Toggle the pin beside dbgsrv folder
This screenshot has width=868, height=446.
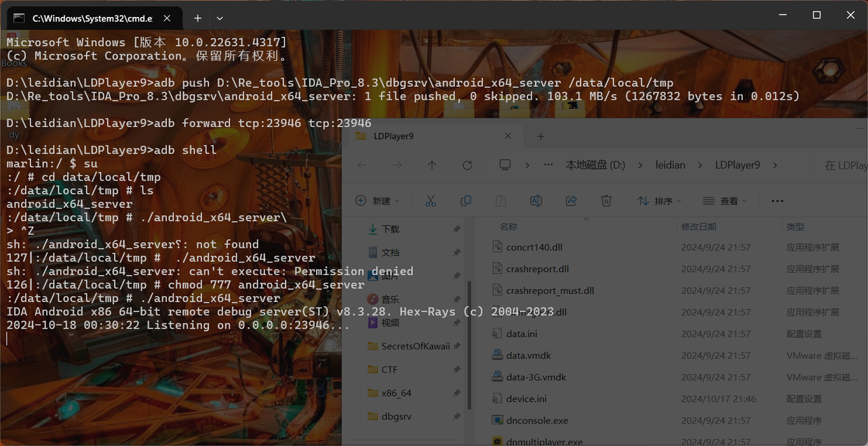tap(456, 416)
